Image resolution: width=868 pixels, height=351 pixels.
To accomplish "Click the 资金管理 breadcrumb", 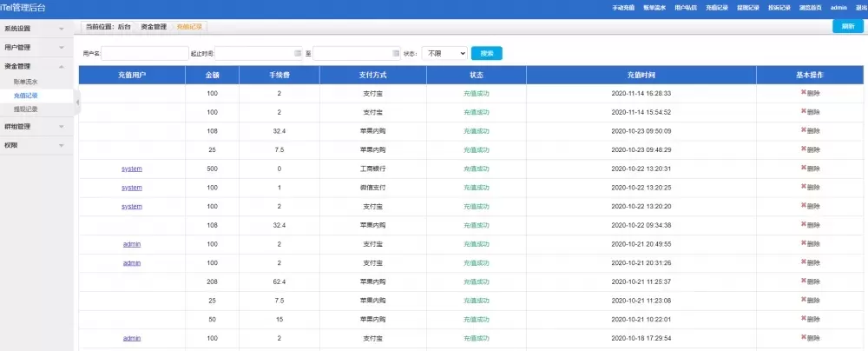I will click(x=154, y=27).
